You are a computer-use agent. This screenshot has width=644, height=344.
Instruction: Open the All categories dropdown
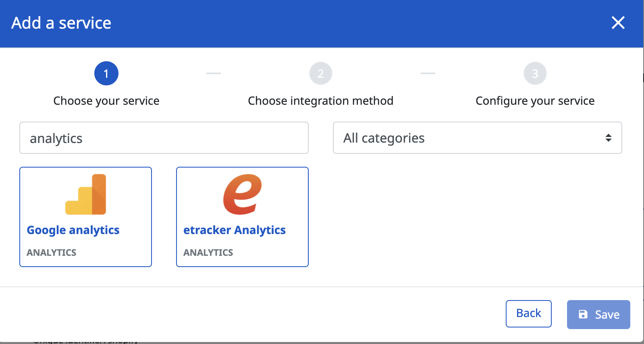[478, 138]
